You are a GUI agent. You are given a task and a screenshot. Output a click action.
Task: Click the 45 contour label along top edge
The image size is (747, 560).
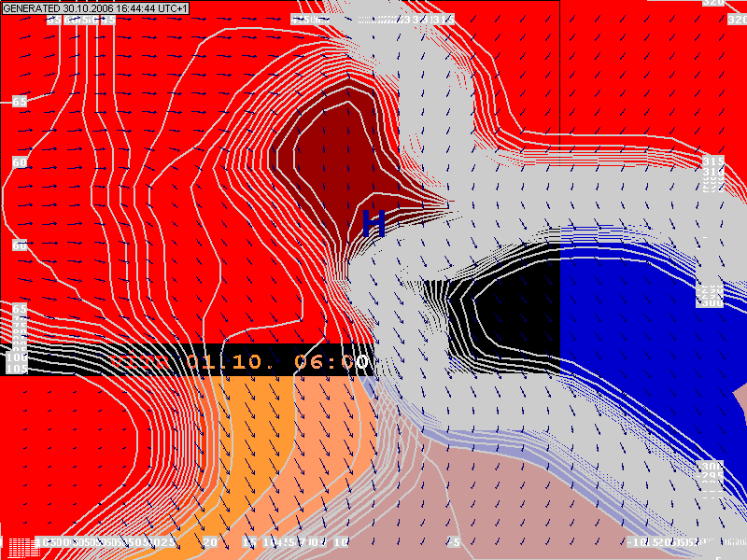[109, 20]
